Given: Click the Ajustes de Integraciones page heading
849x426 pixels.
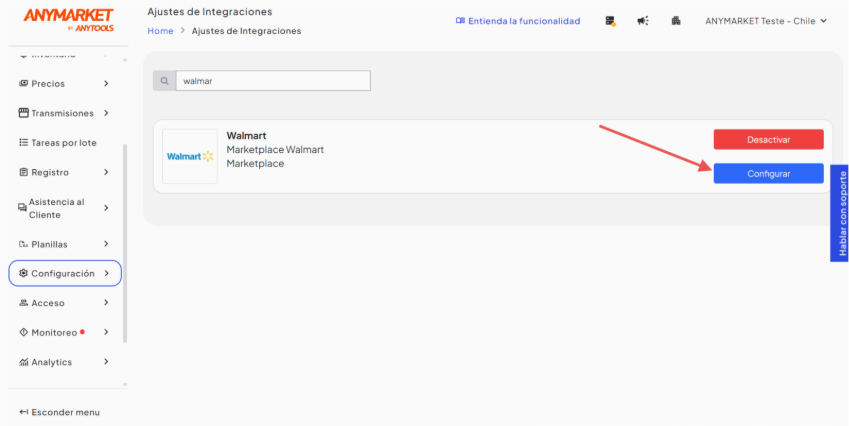Looking at the screenshot, I should [x=210, y=11].
